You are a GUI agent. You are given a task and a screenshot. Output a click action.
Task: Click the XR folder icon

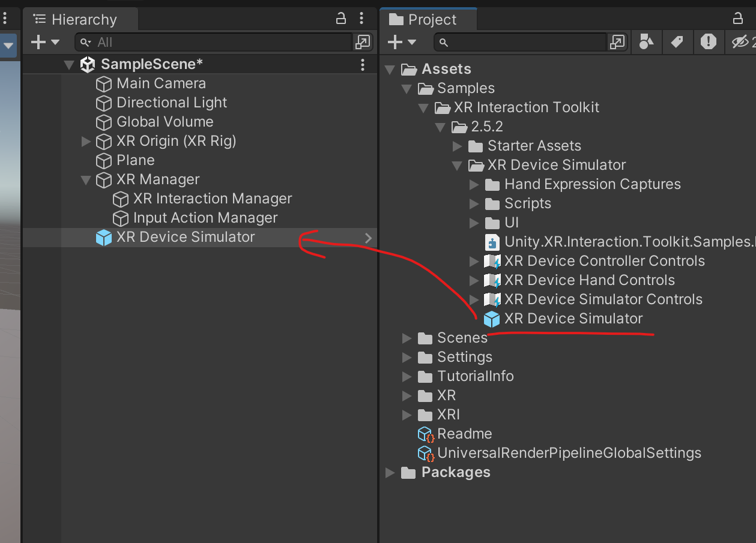tap(426, 395)
